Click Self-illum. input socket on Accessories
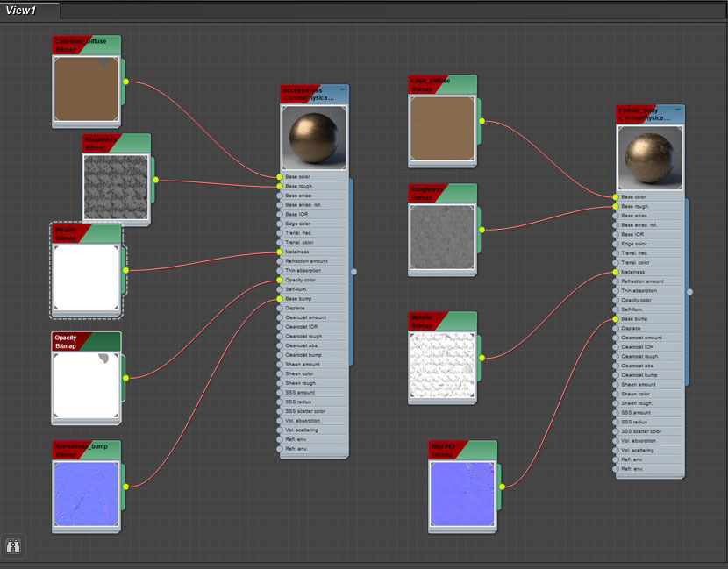Viewport: 728px width, 569px height. click(280, 289)
